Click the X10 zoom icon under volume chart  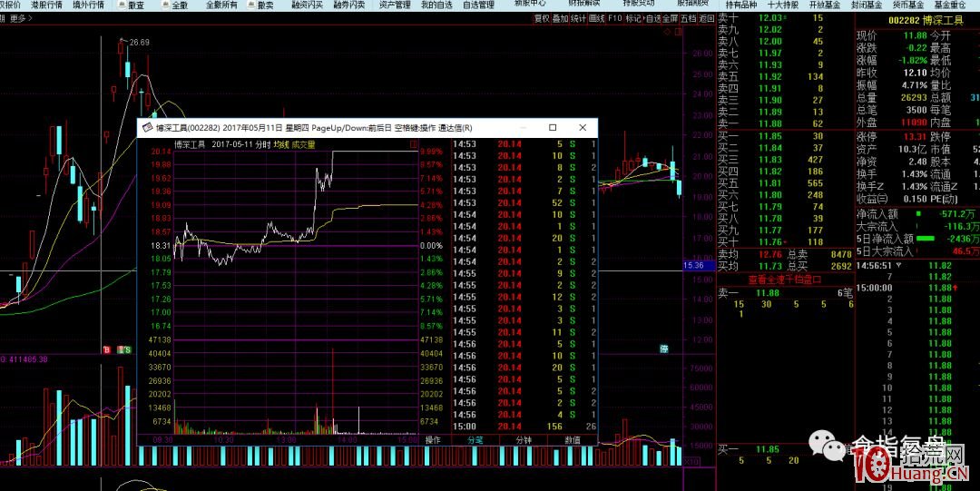pyautogui.click(x=691, y=462)
